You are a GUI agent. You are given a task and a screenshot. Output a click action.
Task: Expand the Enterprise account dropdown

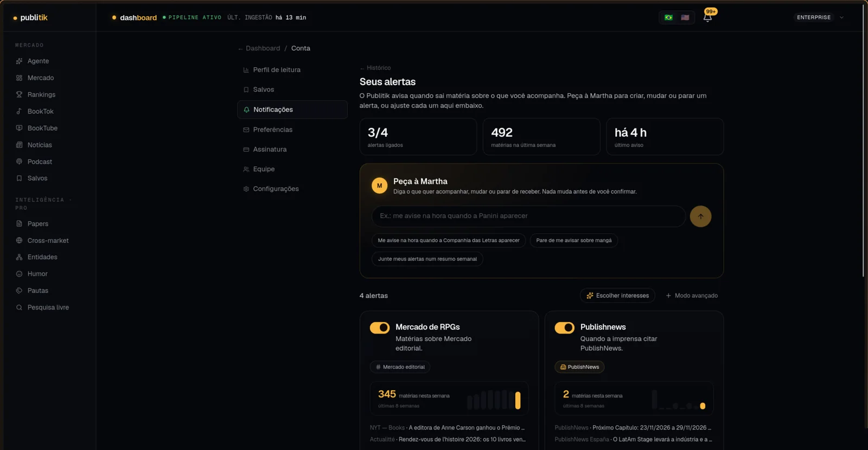[x=819, y=17]
